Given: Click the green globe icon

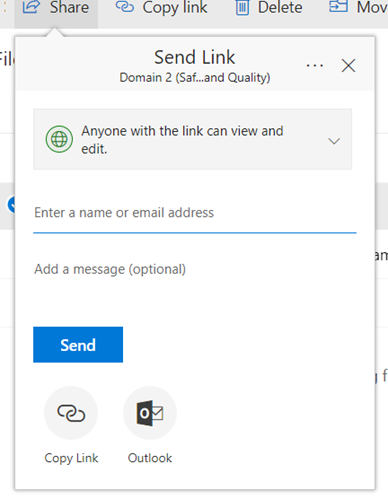Looking at the screenshot, I should pyautogui.click(x=59, y=139).
